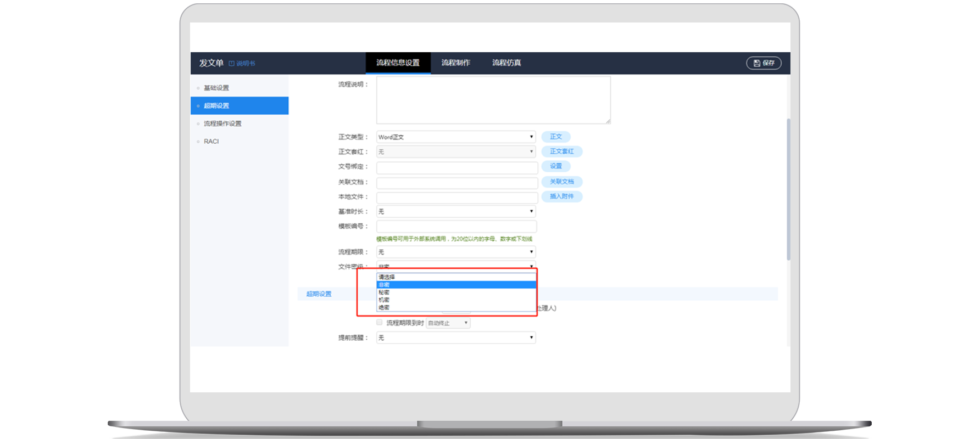Viewport: 980px width, 439px height.
Task: Expand the 提前提醒 dropdown
Action: (455, 337)
